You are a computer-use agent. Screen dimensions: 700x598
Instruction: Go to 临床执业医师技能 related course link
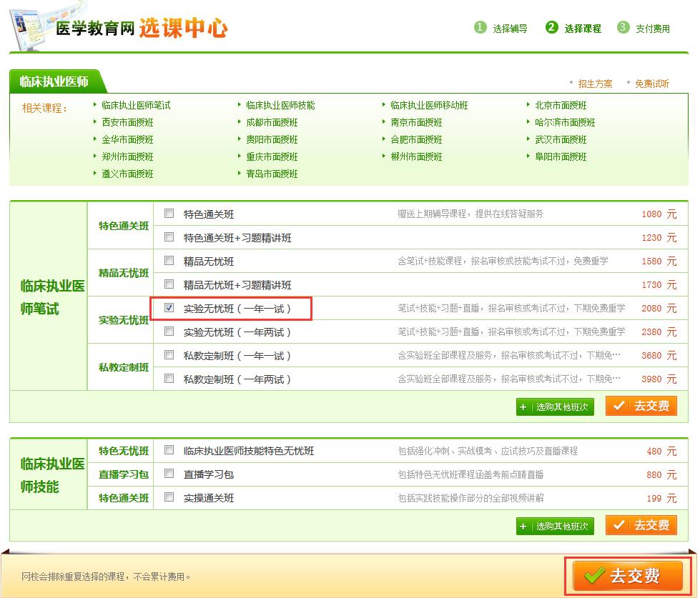click(280, 105)
